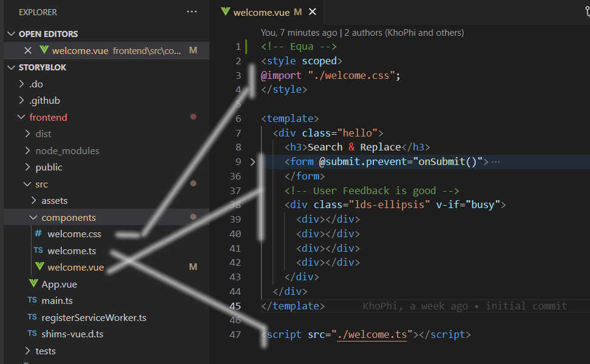The height and width of the screenshot is (364, 590).
Task: Close the welcome.vue editor tab
Action: pyautogui.click(x=313, y=12)
